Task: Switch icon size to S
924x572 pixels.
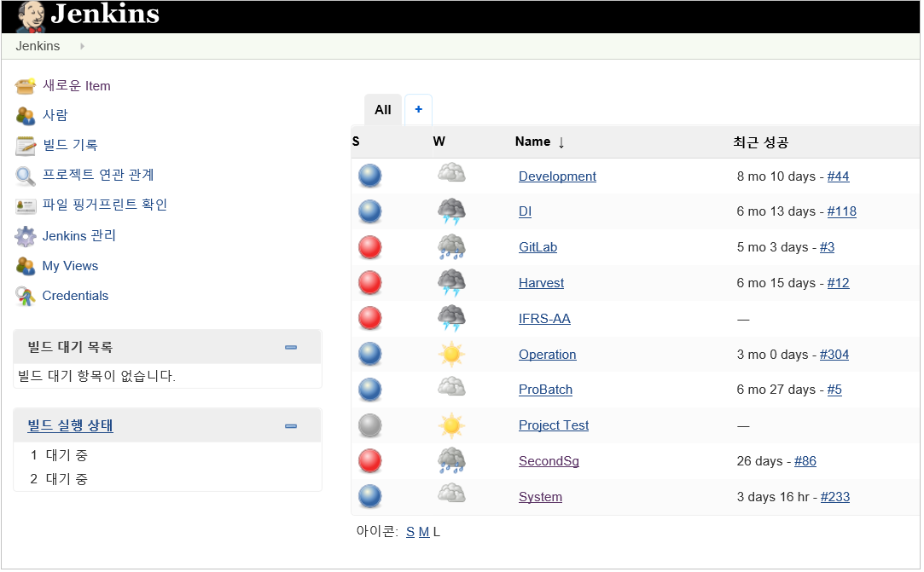Action: [410, 533]
